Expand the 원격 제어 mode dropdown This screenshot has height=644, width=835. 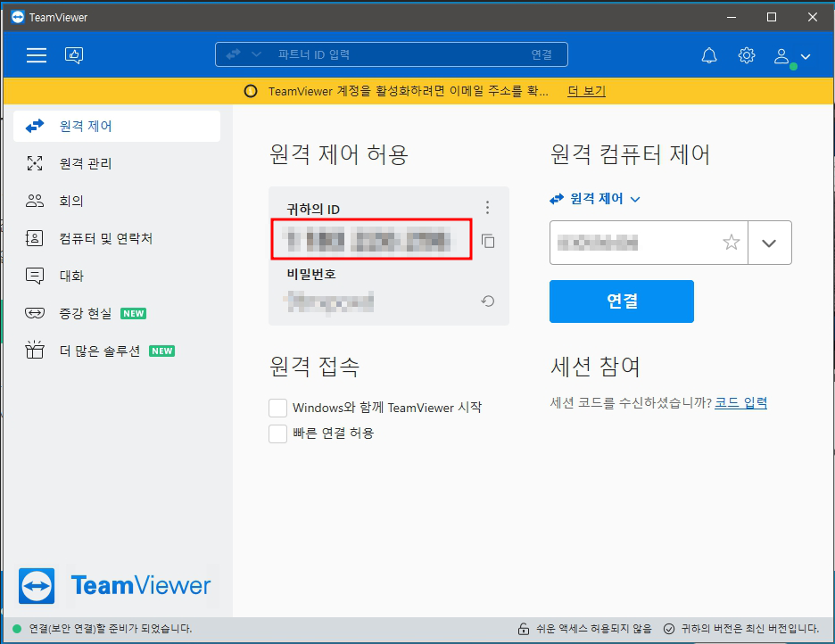(595, 199)
